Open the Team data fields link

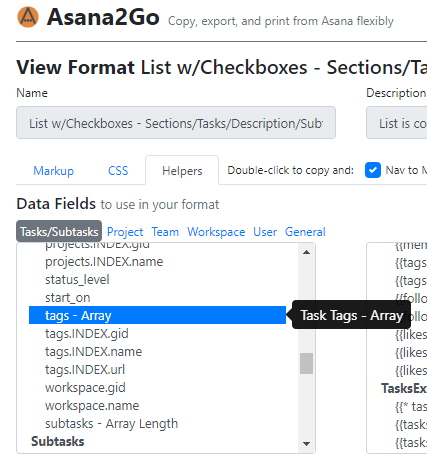[165, 232]
